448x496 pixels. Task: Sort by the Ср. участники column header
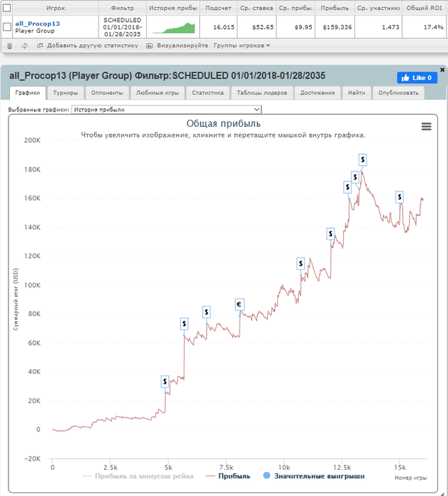pyautogui.click(x=379, y=8)
